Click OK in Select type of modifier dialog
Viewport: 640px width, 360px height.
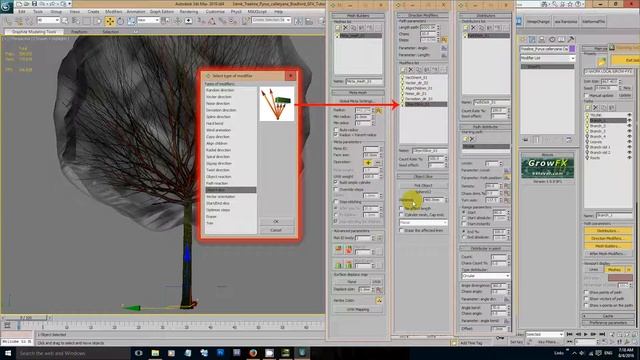[x=276, y=221]
